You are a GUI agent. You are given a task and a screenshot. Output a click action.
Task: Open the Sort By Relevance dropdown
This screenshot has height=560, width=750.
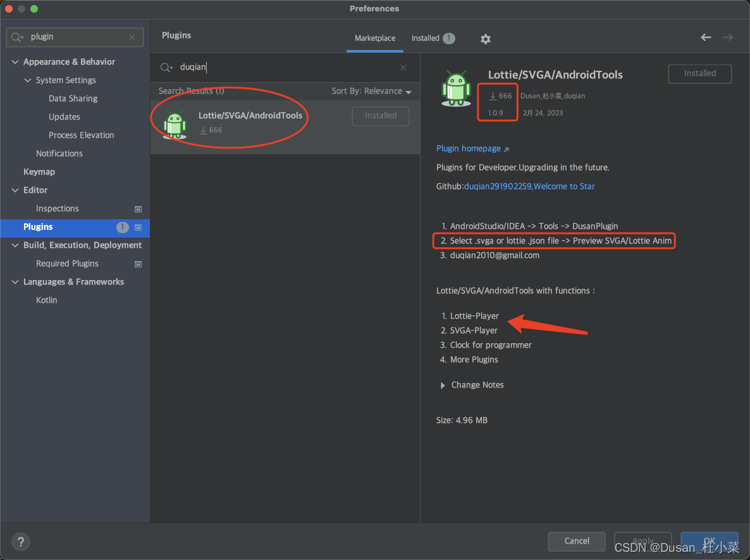pyautogui.click(x=370, y=90)
